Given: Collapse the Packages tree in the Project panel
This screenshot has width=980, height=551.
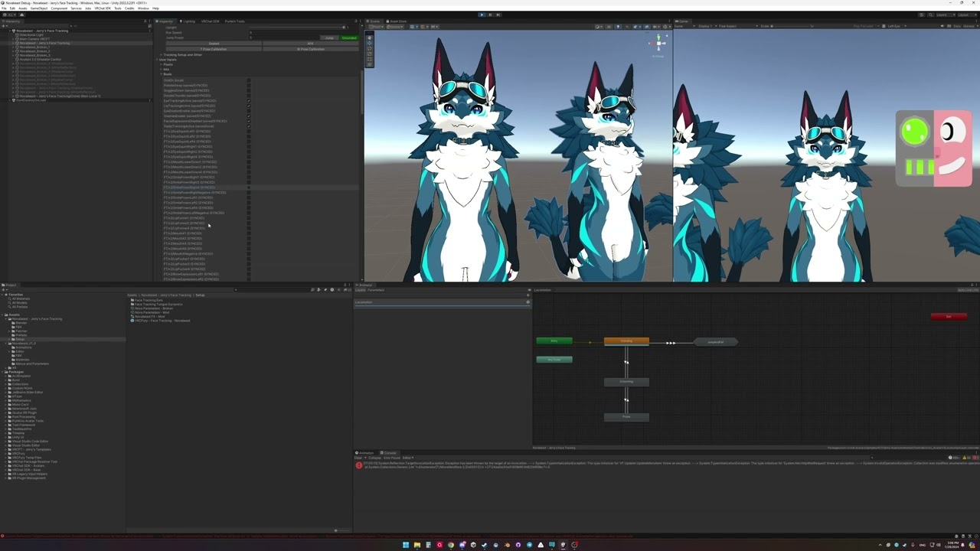Looking at the screenshot, I should coord(3,372).
